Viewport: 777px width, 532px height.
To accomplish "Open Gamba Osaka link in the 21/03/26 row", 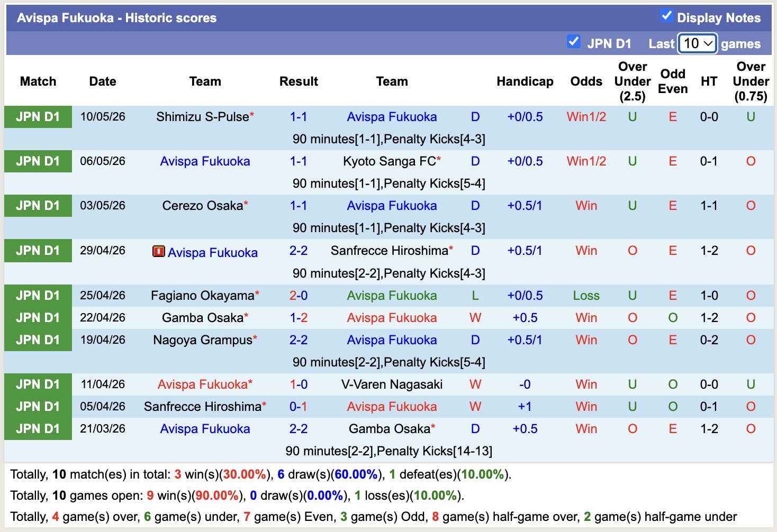I will point(390,429).
